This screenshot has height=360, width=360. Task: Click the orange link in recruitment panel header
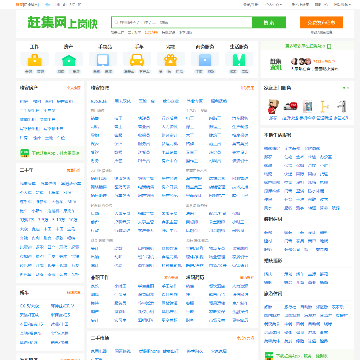tap(247, 88)
